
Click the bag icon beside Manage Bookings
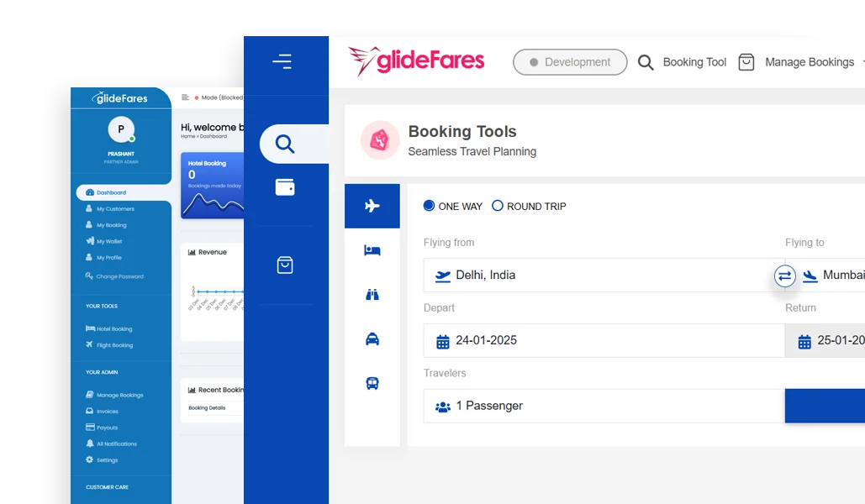coord(746,61)
